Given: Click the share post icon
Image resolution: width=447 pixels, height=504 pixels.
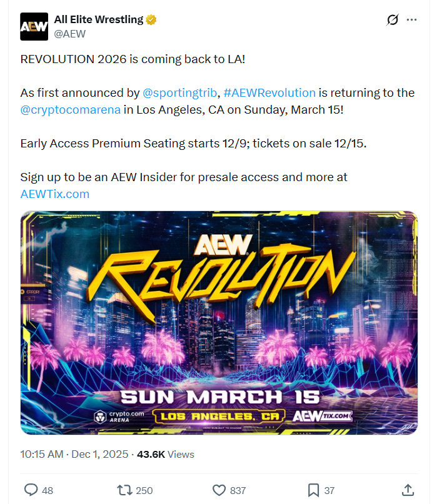Looking at the screenshot, I should point(408,490).
